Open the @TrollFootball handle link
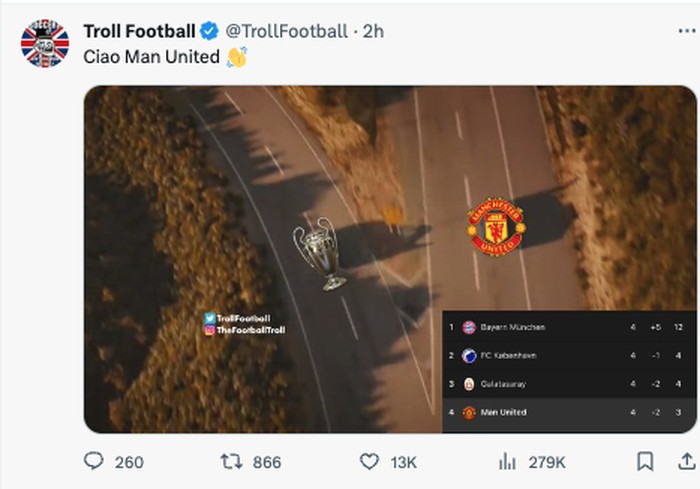This screenshot has width=700, height=489. (x=287, y=32)
